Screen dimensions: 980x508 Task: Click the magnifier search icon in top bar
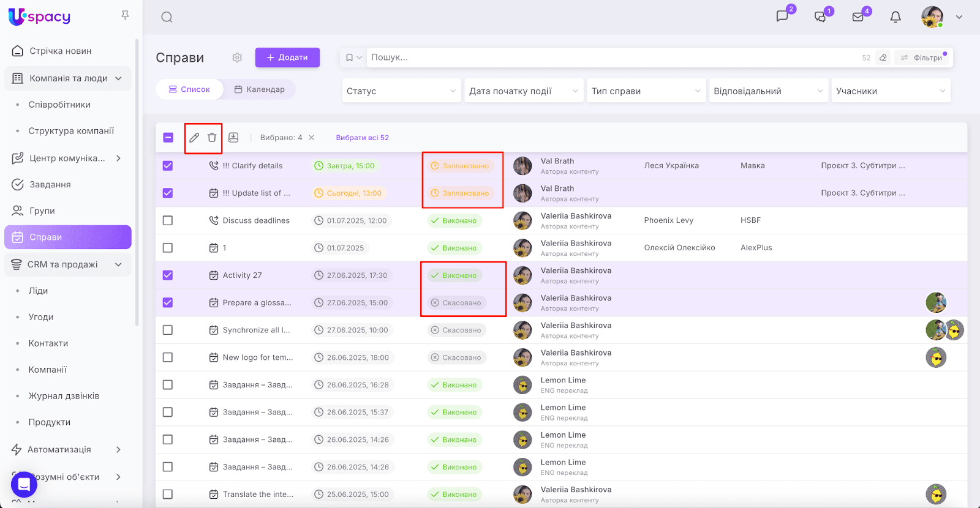click(x=167, y=17)
